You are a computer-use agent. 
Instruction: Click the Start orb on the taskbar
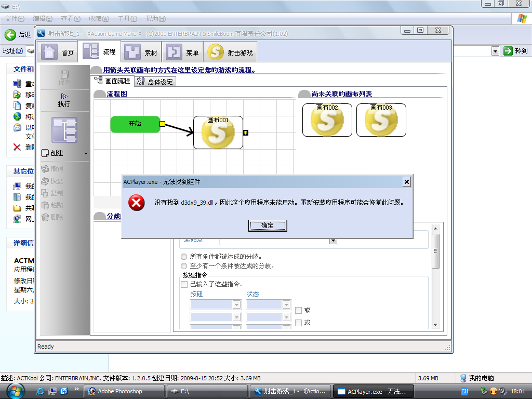pos(15,391)
